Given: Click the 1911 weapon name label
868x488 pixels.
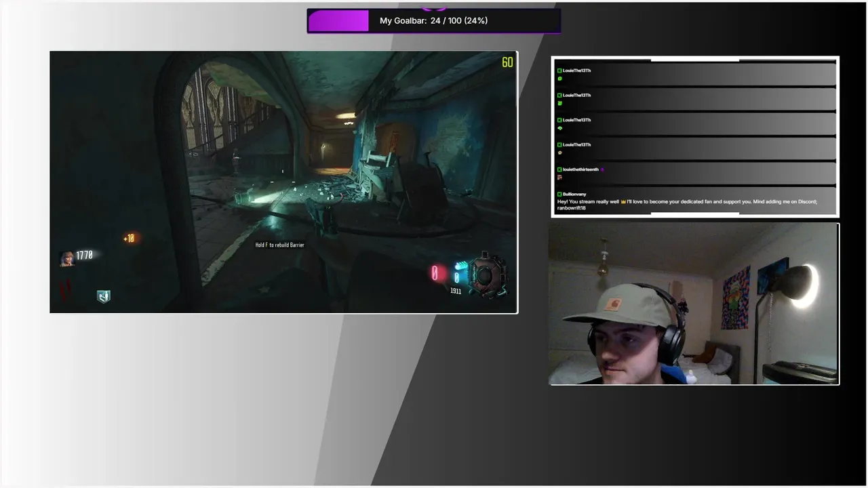Looking at the screenshot, I should (x=456, y=291).
